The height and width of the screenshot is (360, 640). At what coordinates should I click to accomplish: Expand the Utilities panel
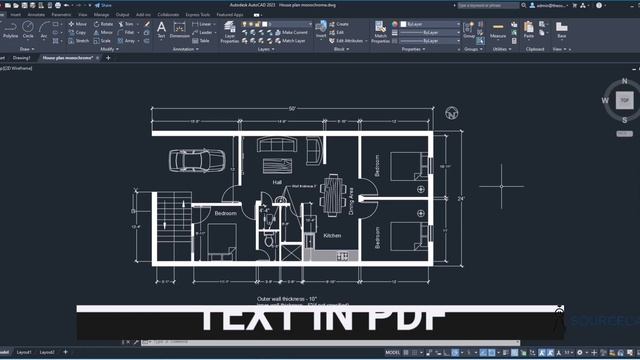pos(502,49)
